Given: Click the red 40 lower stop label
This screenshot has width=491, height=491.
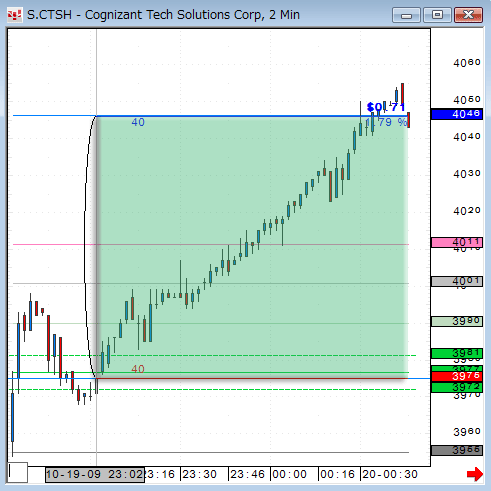Looking at the screenshot, I should coord(138,369).
